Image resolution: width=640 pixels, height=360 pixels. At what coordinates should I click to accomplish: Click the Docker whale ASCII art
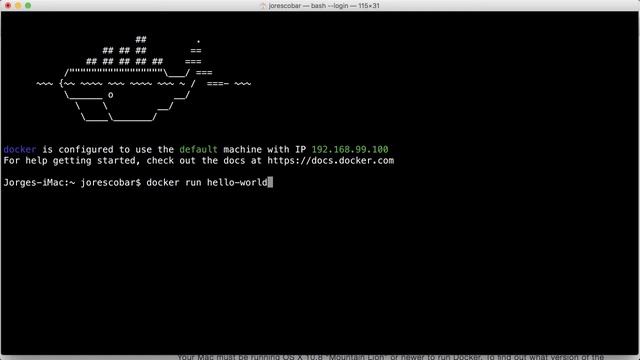144,78
